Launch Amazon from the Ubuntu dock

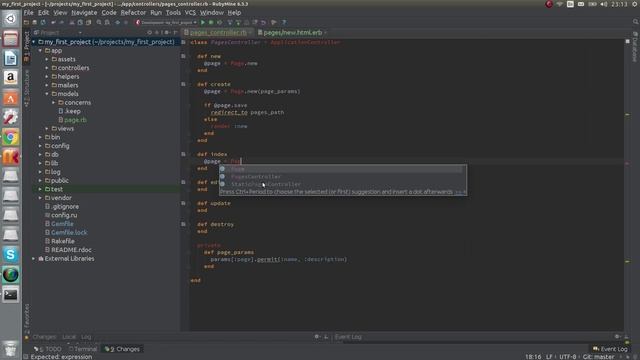[11, 78]
